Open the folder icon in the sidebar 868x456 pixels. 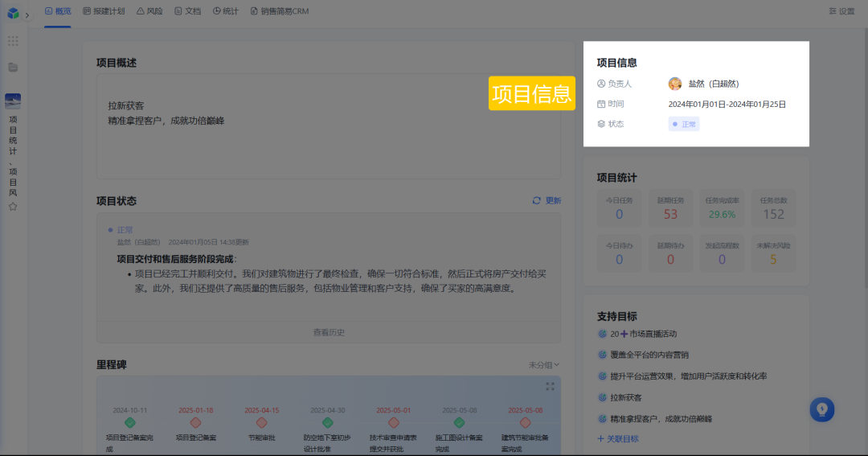(13, 68)
